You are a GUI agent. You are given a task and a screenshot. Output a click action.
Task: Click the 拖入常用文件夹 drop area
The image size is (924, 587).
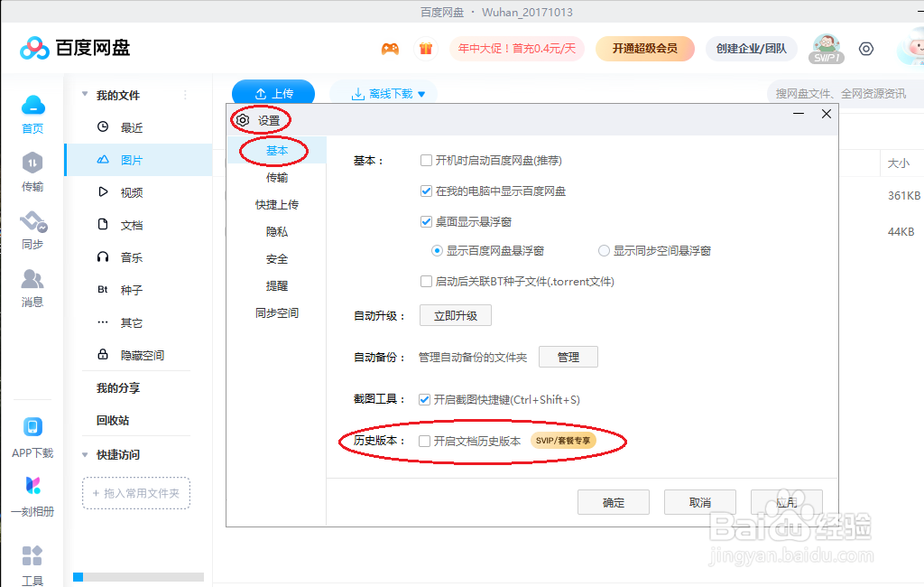(x=136, y=493)
